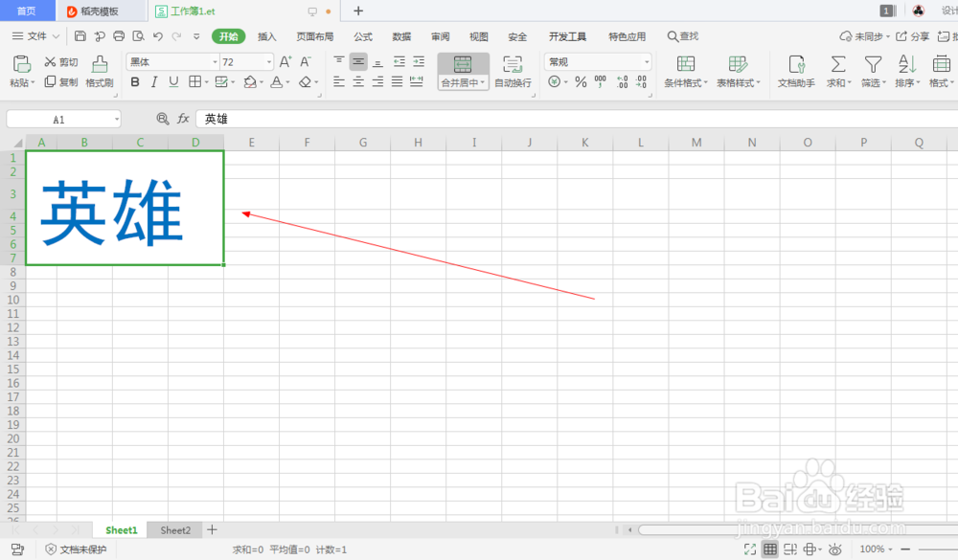The height and width of the screenshot is (560, 958).
Task: Open a new document tab with plus
Action: coord(358,11)
